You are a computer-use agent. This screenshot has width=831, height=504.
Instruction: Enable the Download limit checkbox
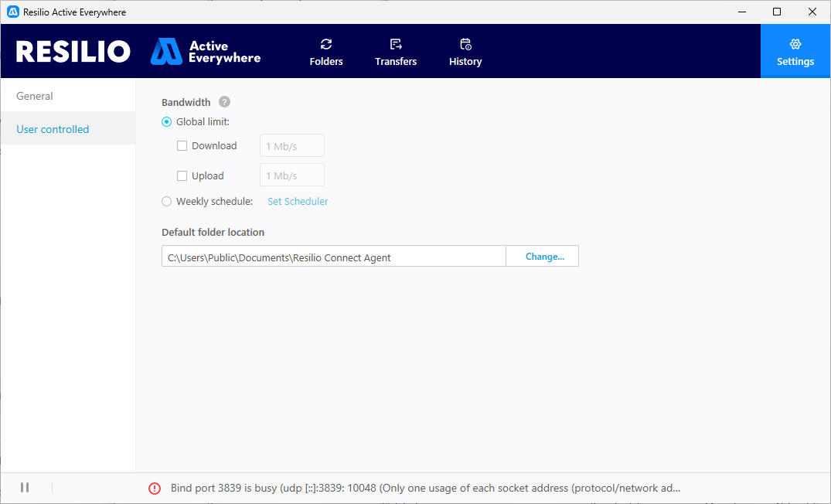coord(182,145)
